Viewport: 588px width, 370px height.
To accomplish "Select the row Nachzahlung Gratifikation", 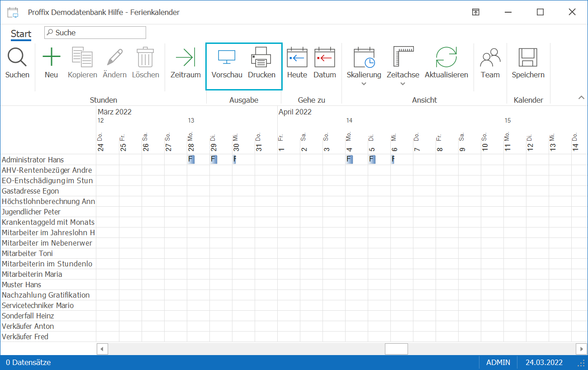I will pyautogui.click(x=48, y=295).
